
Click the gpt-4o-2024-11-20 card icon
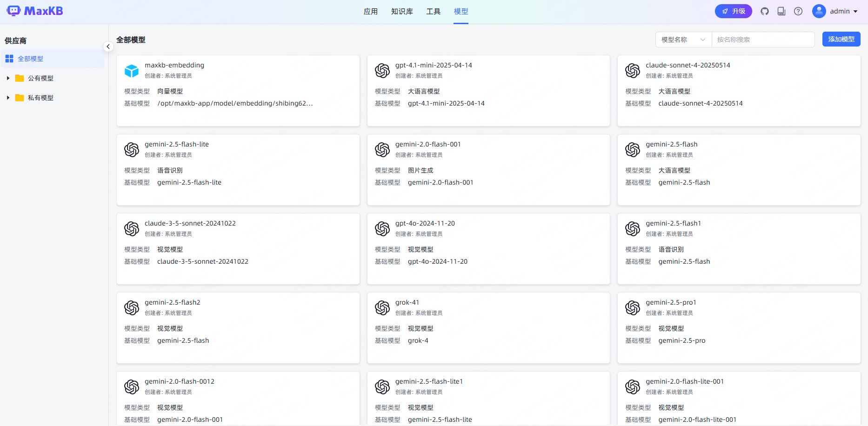[382, 229]
